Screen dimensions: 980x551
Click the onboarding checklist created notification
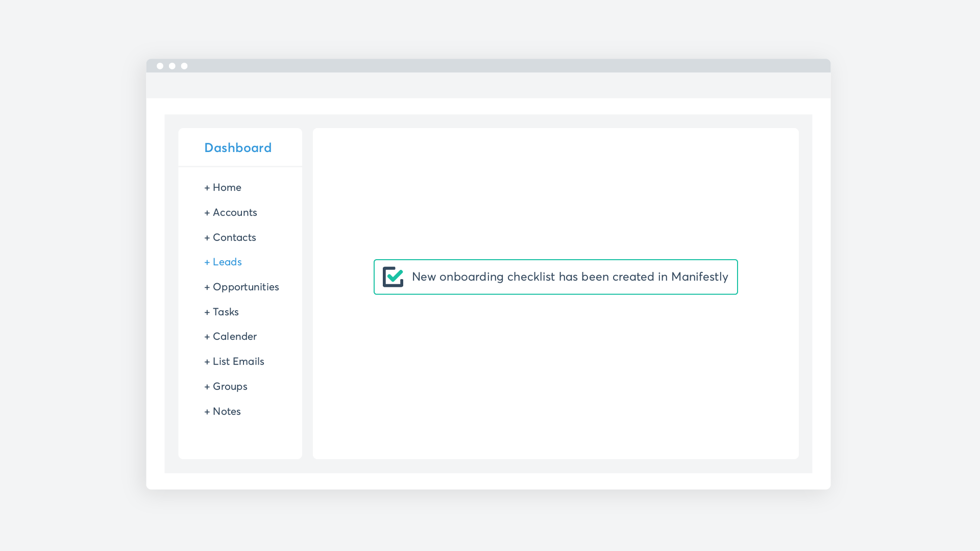click(555, 277)
